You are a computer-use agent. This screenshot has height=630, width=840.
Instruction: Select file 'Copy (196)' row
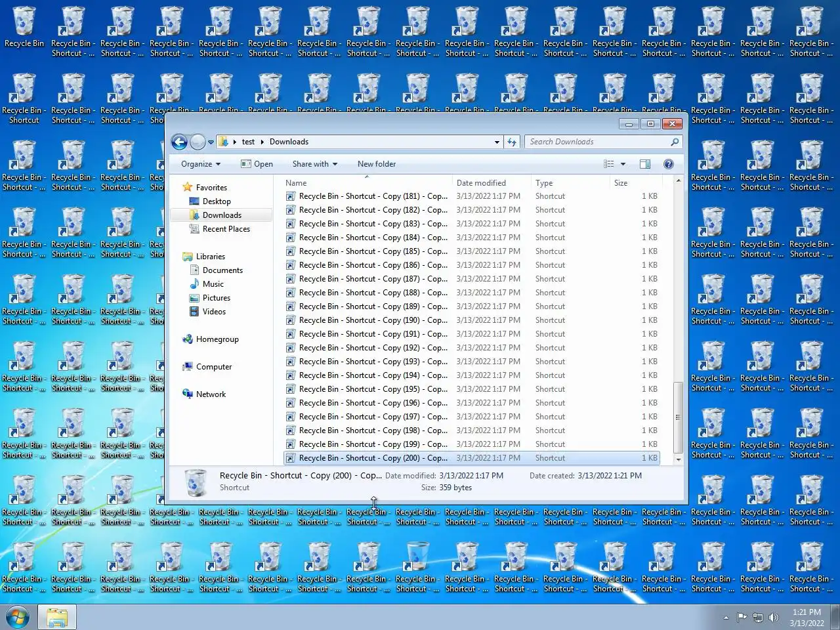pyautogui.click(x=471, y=403)
